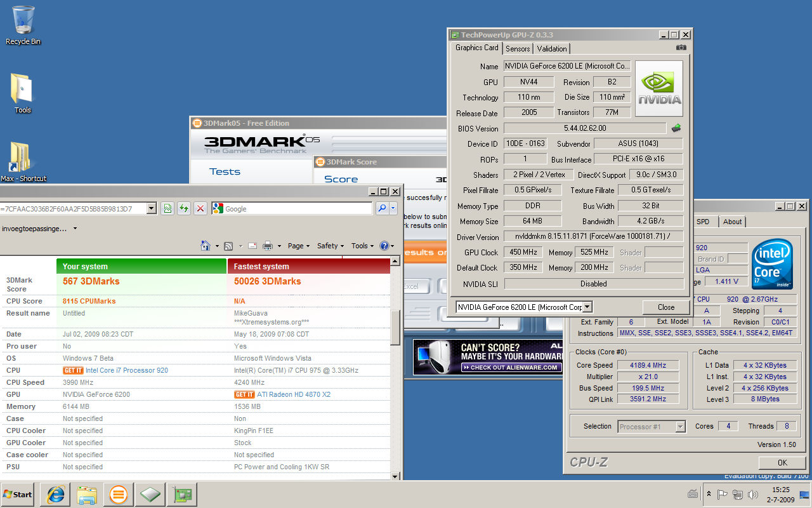Click the search magnifier icon

click(382, 208)
